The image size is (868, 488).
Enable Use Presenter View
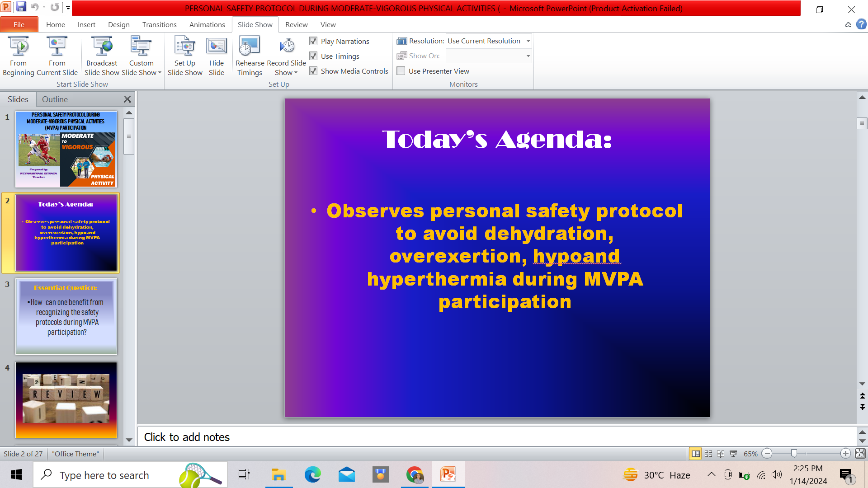pos(401,71)
